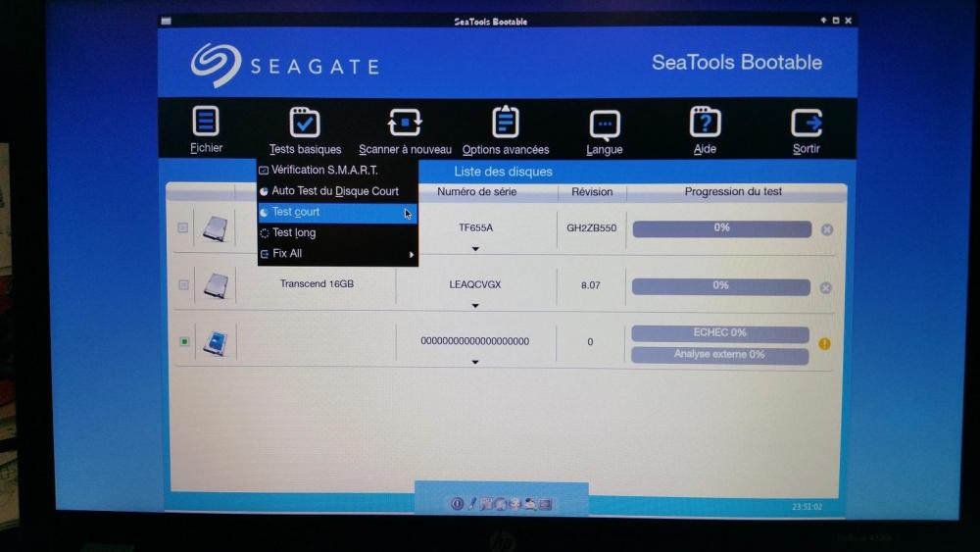Open the Fix All submenu

click(x=337, y=253)
